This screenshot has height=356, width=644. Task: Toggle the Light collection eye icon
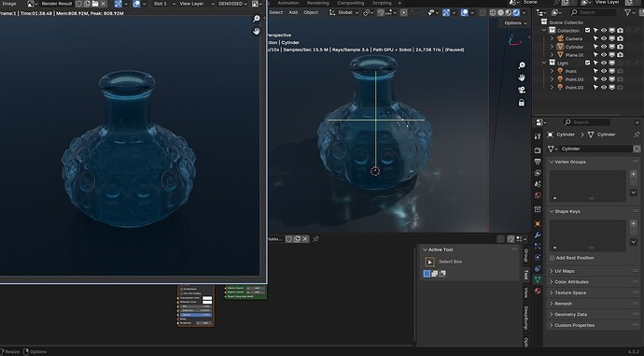pyautogui.click(x=604, y=63)
